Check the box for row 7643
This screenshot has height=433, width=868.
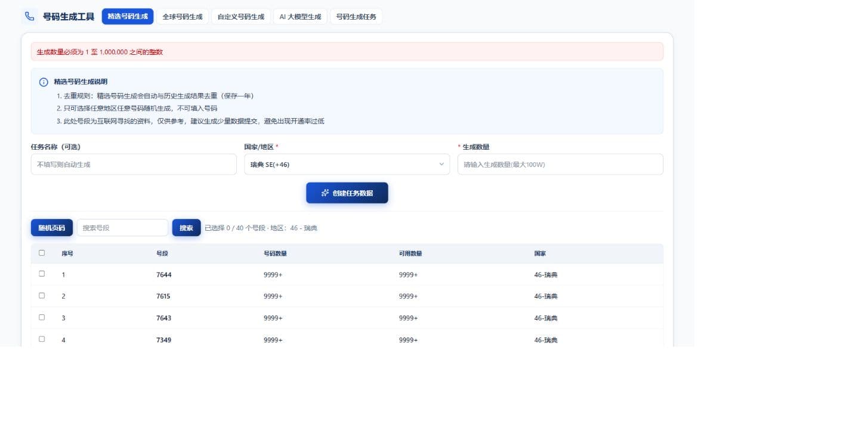pyautogui.click(x=42, y=317)
